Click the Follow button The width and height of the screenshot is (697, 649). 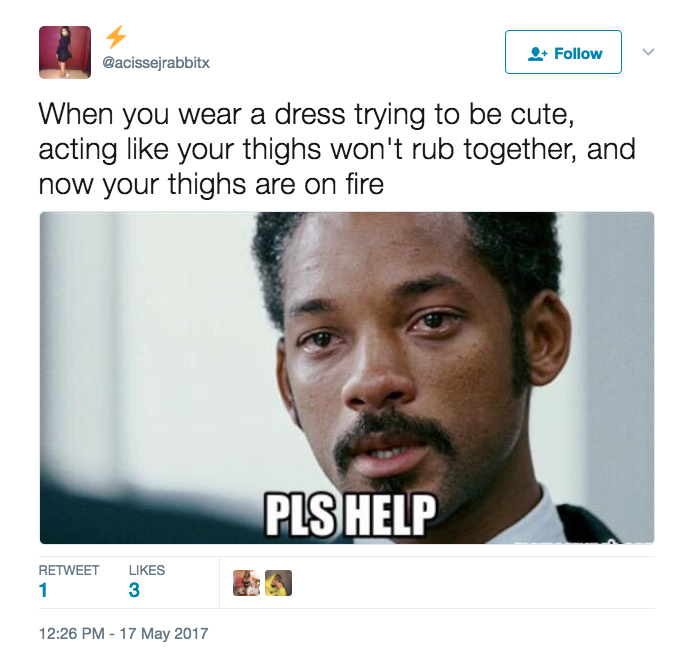563,52
